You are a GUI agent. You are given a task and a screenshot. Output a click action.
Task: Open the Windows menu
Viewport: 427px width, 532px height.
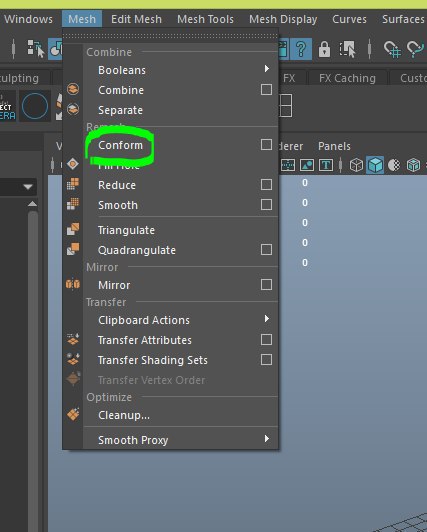[28, 19]
